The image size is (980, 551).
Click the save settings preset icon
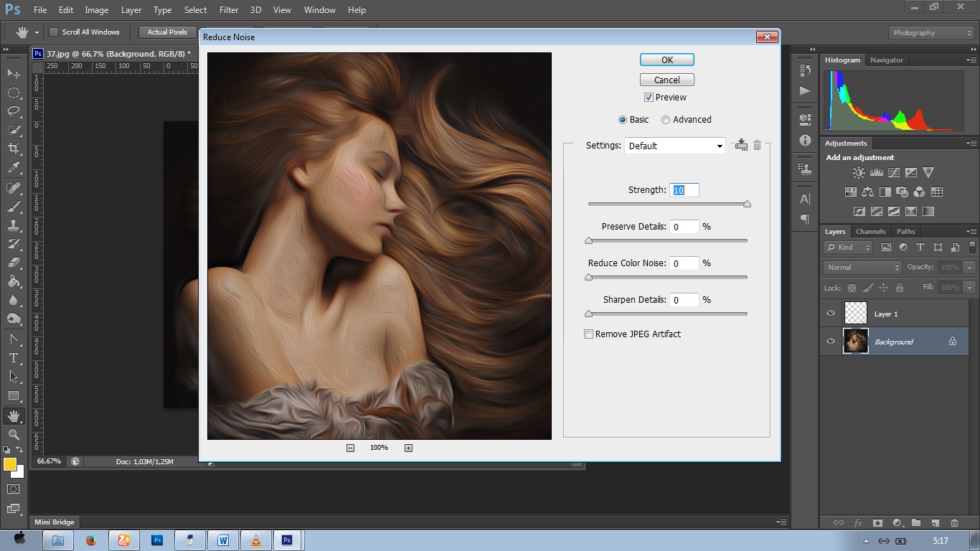click(741, 146)
